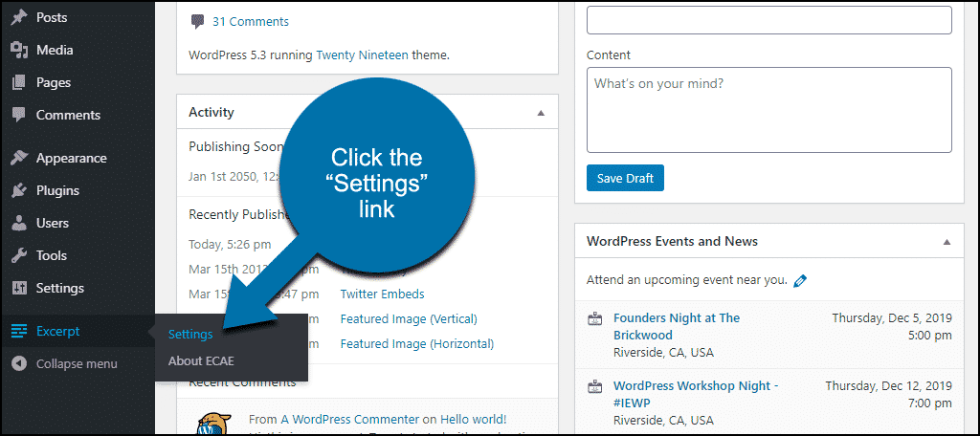Click Settings in Excerpt submenu
The height and width of the screenshot is (436, 980).
click(x=190, y=335)
